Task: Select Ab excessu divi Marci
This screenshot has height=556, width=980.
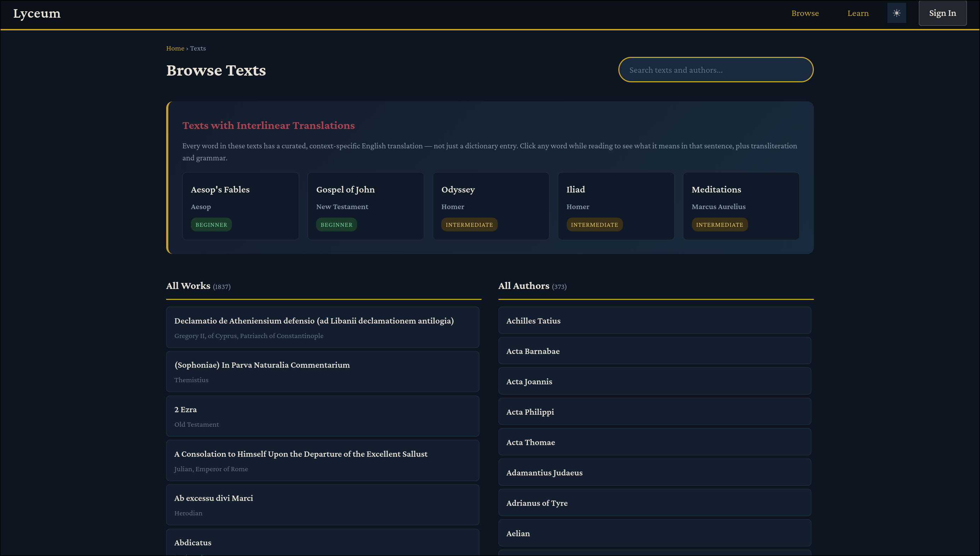Action: click(322, 504)
